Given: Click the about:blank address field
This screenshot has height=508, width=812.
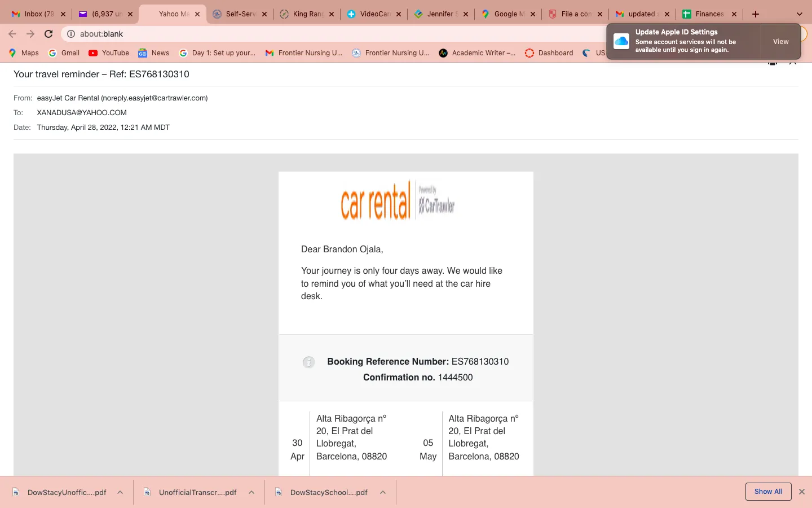Looking at the screenshot, I should pos(338,34).
